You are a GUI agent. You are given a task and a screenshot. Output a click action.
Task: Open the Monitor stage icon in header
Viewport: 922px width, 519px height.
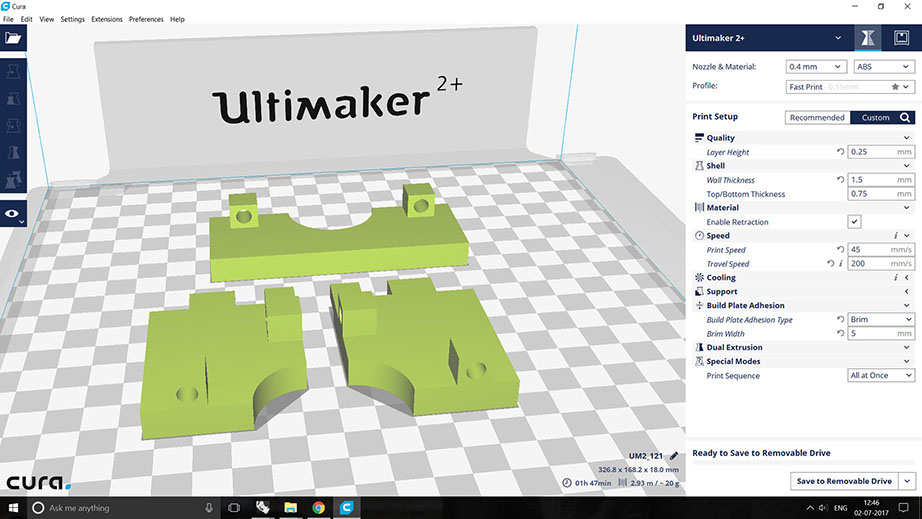point(901,38)
